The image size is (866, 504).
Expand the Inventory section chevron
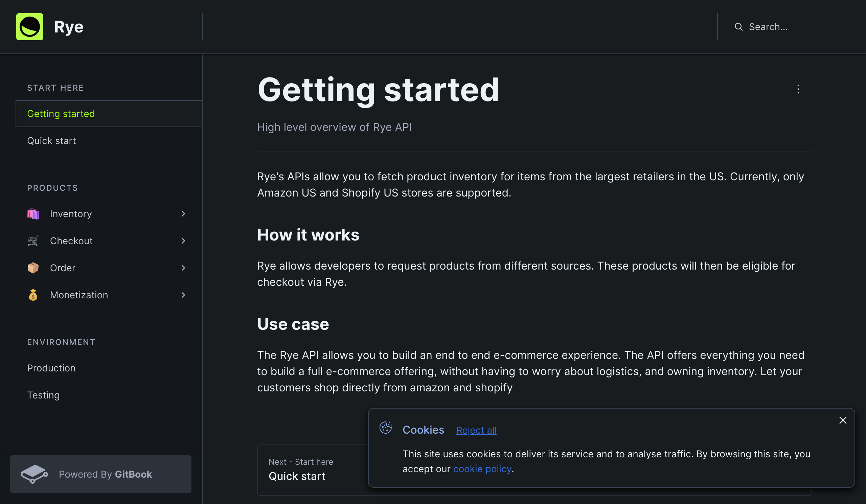click(x=183, y=214)
